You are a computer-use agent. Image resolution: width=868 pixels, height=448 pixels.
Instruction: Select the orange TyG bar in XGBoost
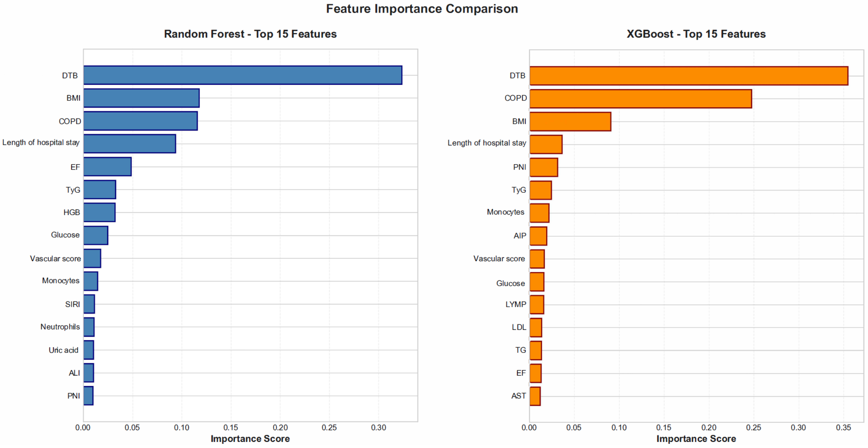pyautogui.click(x=541, y=190)
